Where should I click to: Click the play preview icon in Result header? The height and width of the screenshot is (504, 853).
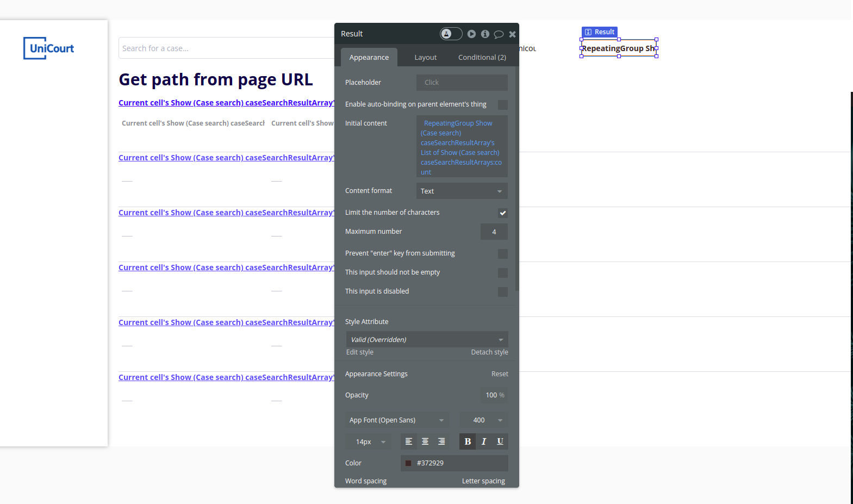coord(471,34)
